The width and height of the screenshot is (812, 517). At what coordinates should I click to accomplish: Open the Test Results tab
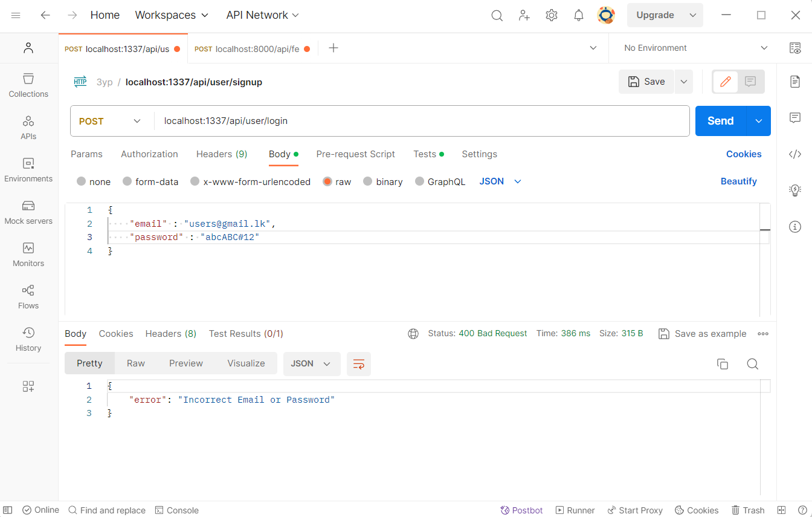pos(246,334)
